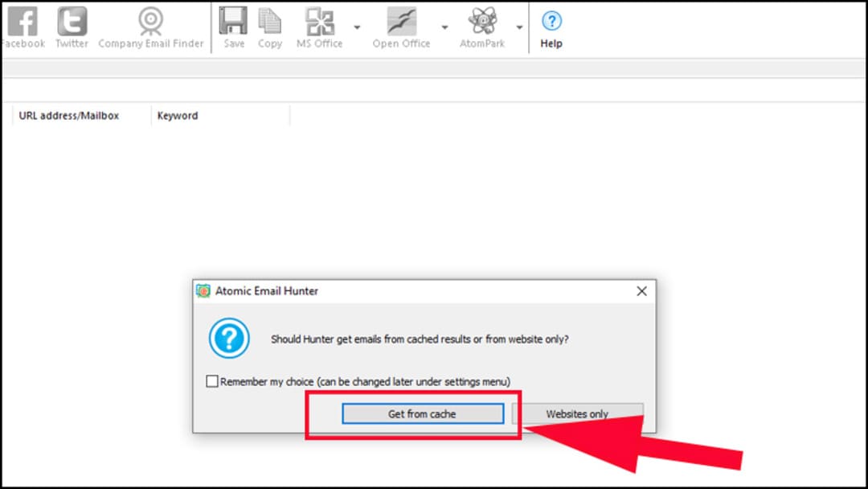Click the Save floppy disk icon
The width and height of the screenshot is (868, 489).
click(x=233, y=22)
